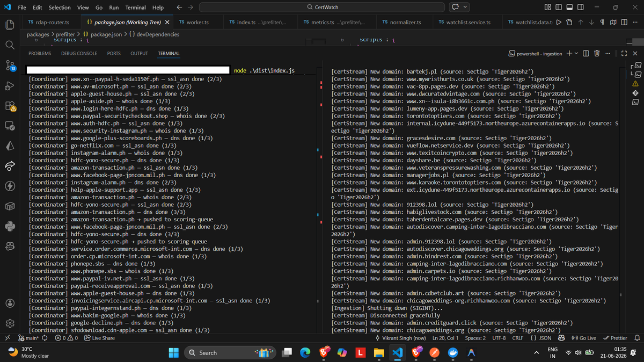
Task: Open File Explorer from the taskbar
Action: coord(379,352)
